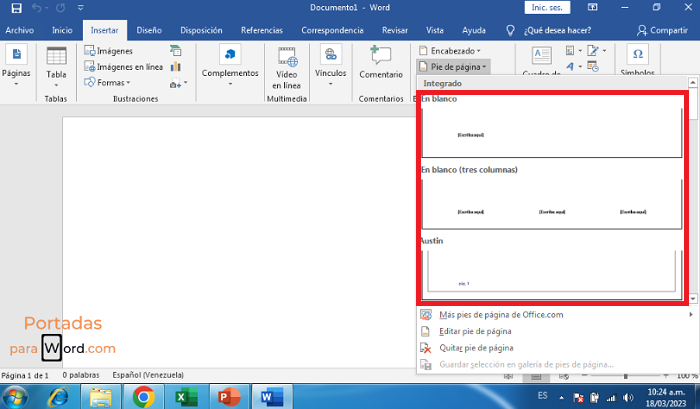The height and width of the screenshot is (409, 700).
Task: Click the Página 1 de 1 status indicator
Action: (x=25, y=375)
